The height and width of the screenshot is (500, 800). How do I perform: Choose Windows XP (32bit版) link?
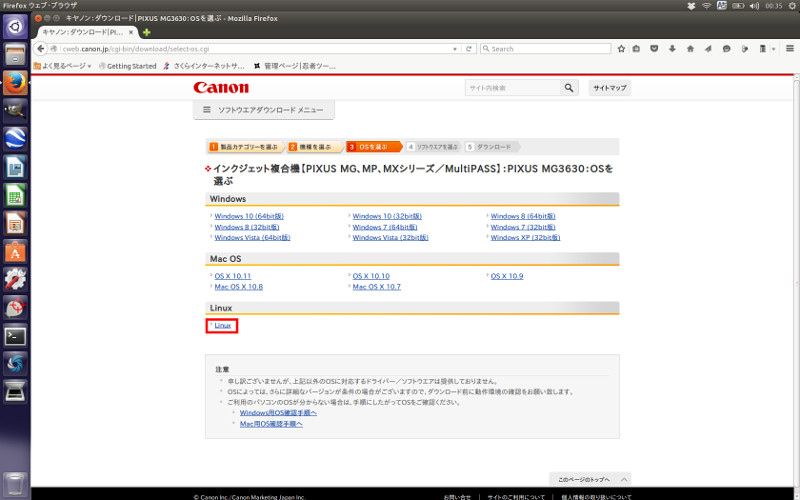click(x=526, y=238)
